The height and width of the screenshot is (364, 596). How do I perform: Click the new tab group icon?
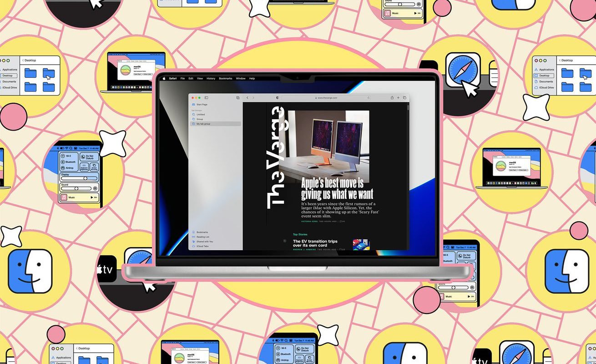point(238,98)
